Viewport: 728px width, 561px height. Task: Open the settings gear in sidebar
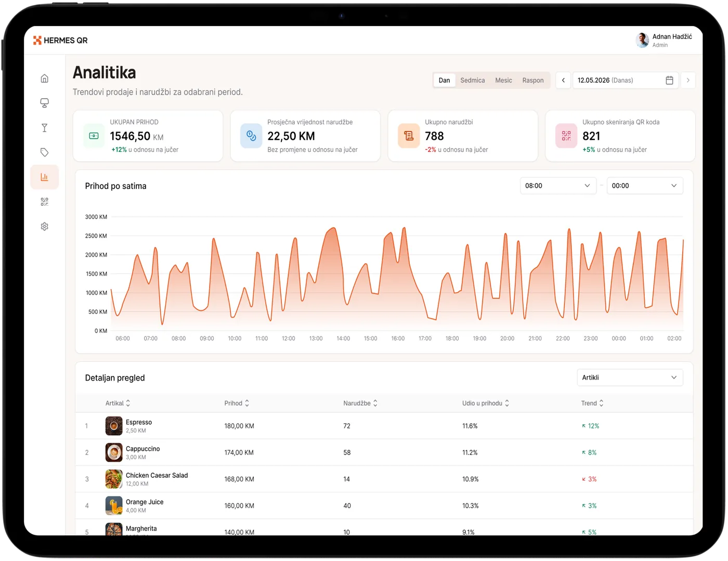click(45, 227)
